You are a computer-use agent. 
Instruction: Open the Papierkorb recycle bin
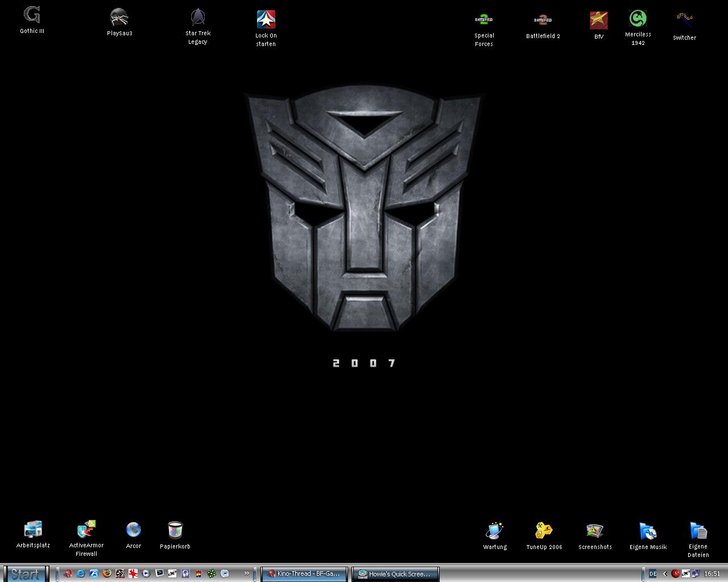[175, 535]
